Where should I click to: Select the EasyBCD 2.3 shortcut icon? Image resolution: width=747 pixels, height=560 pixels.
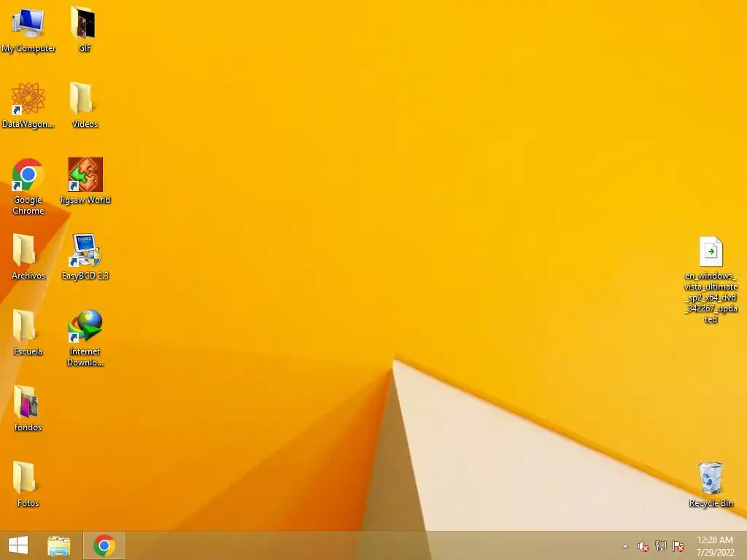pos(85,250)
